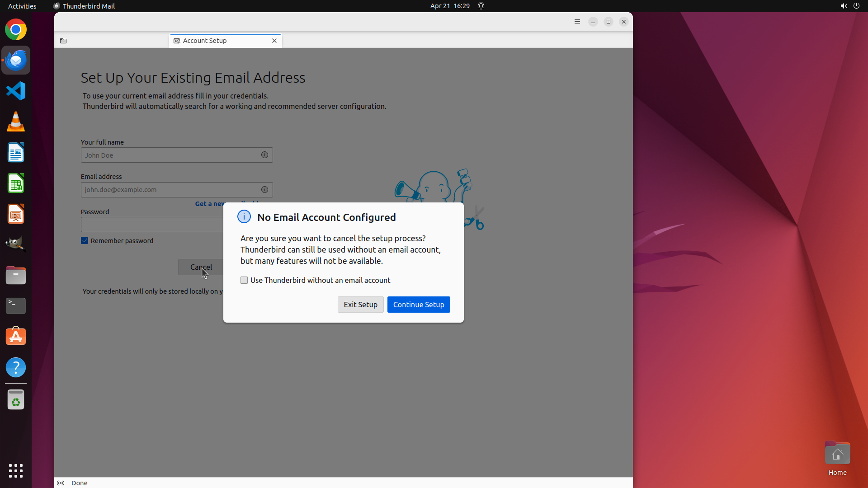Open Google Chrome from the dock
868x488 pixels.
pyautogui.click(x=16, y=30)
